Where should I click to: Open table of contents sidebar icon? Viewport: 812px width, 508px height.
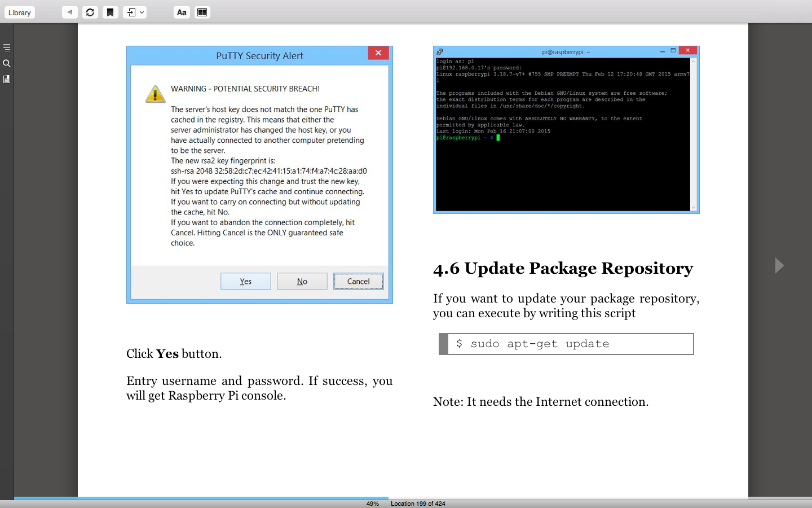pyautogui.click(x=7, y=47)
